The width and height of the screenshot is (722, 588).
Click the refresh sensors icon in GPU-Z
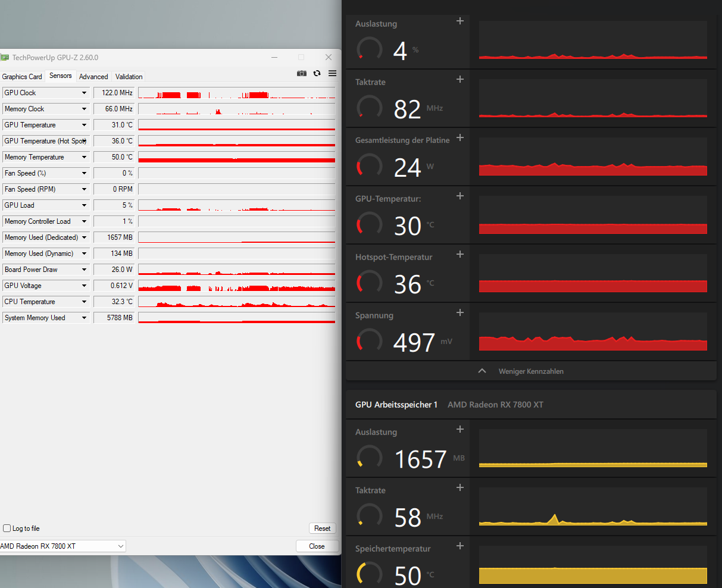click(x=317, y=73)
